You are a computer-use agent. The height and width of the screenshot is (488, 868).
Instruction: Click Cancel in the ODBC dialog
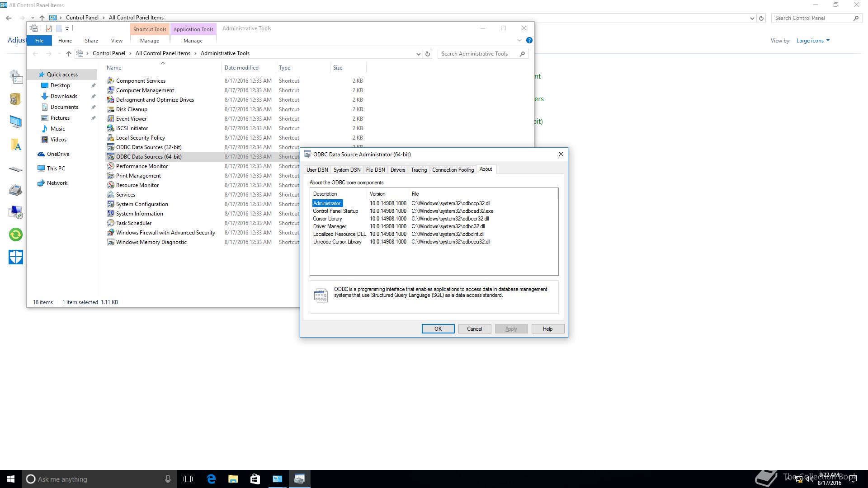tap(475, 329)
